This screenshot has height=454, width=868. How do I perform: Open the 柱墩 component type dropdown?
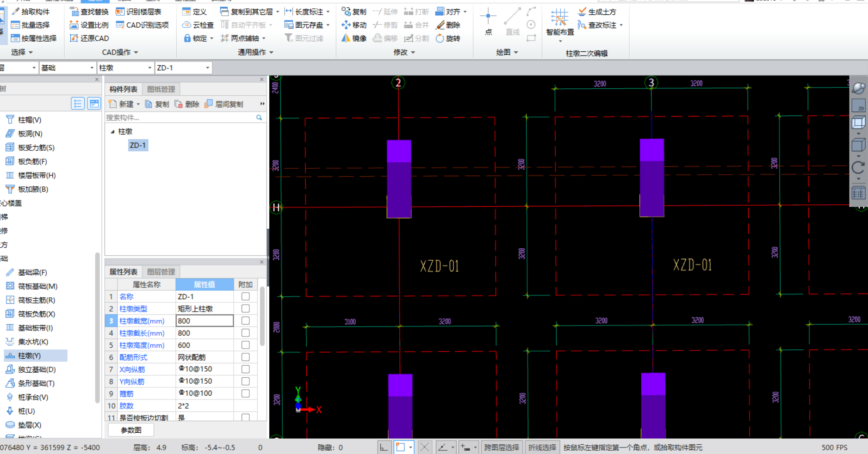pos(125,68)
